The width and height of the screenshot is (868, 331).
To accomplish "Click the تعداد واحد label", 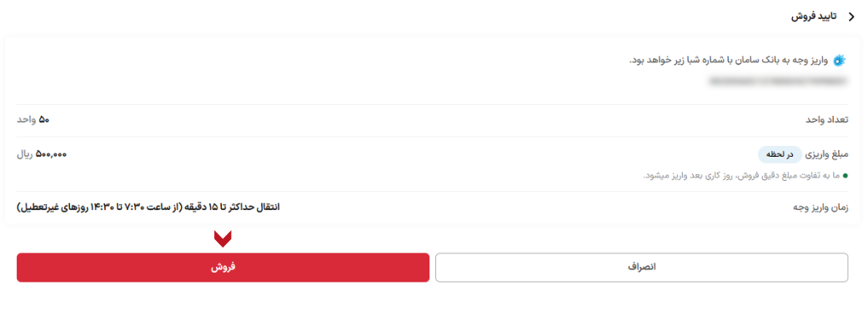I will pyautogui.click(x=826, y=119).
